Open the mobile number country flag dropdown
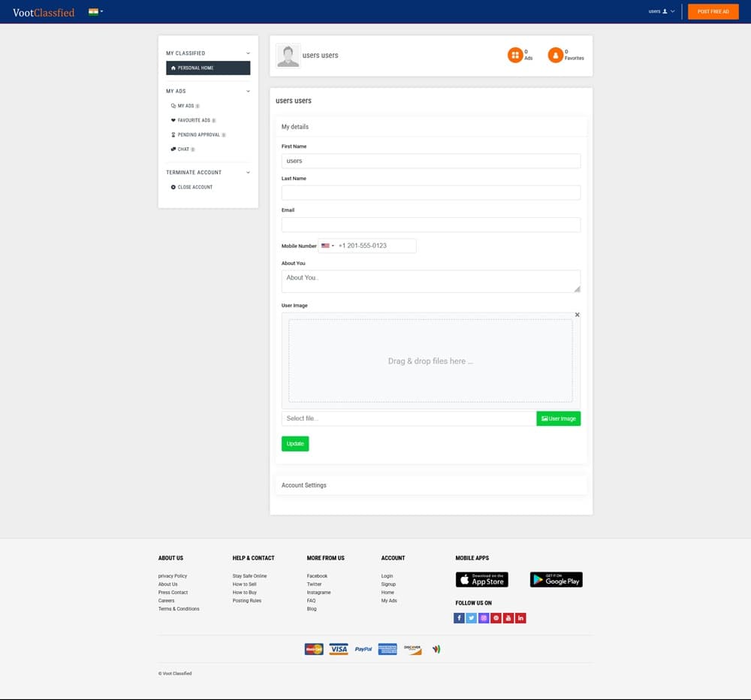 (x=327, y=246)
